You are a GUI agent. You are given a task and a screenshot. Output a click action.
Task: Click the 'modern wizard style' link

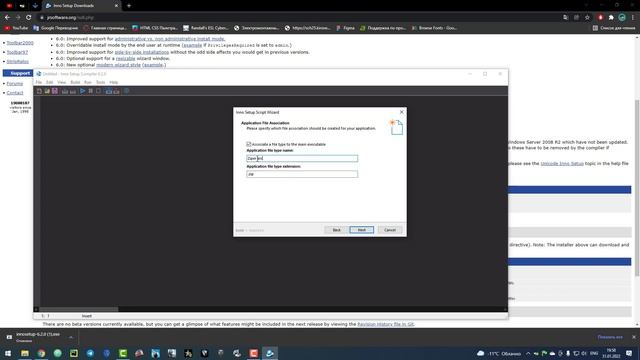pos(118,65)
